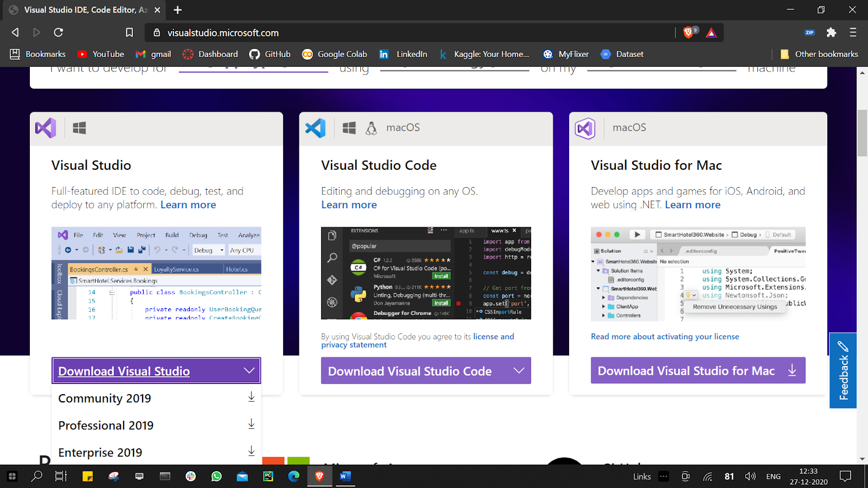Screen dimensions: 868x488
Task: Open the Dataset bookmark
Action: coord(622,54)
